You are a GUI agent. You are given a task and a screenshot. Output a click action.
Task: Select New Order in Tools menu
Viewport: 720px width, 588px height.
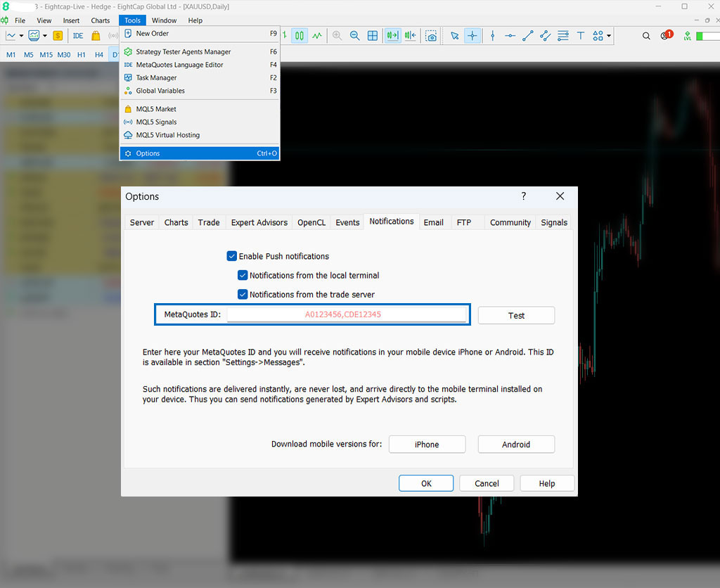tap(200, 34)
